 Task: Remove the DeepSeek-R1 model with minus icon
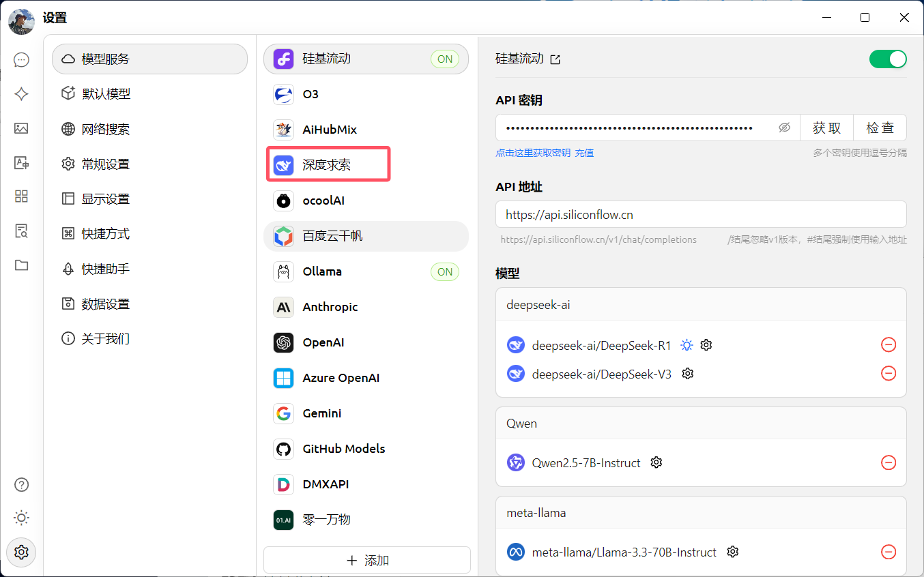(x=889, y=345)
